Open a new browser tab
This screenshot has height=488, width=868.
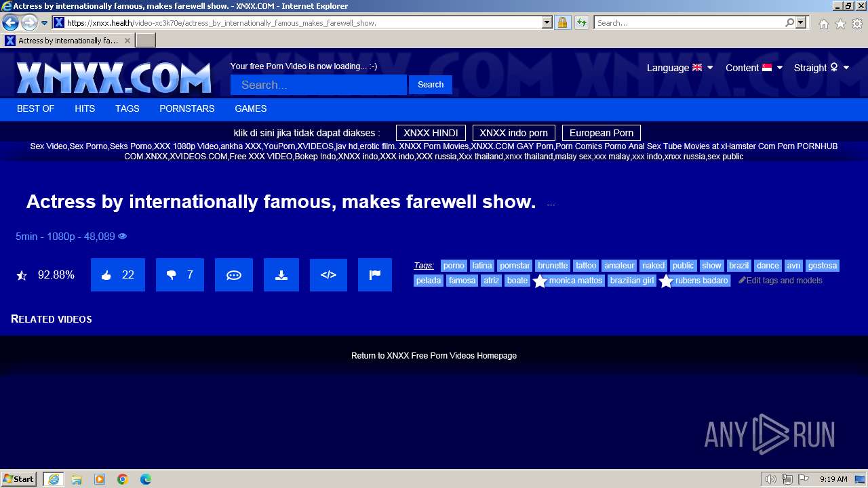coord(146,41)
